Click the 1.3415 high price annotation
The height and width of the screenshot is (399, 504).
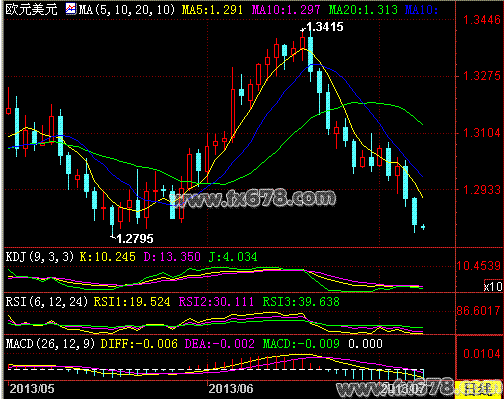[324, 27]
